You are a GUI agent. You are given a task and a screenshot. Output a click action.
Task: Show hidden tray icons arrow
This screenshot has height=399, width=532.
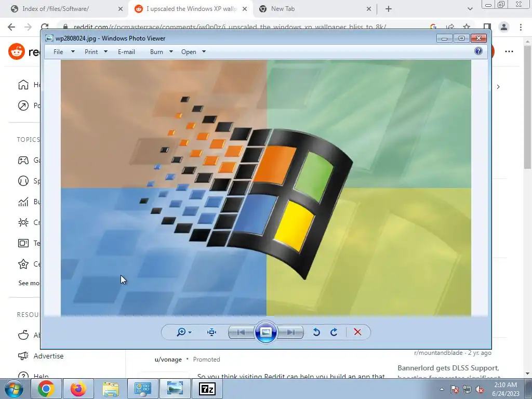pyautogui.click(x=442, y=390)
